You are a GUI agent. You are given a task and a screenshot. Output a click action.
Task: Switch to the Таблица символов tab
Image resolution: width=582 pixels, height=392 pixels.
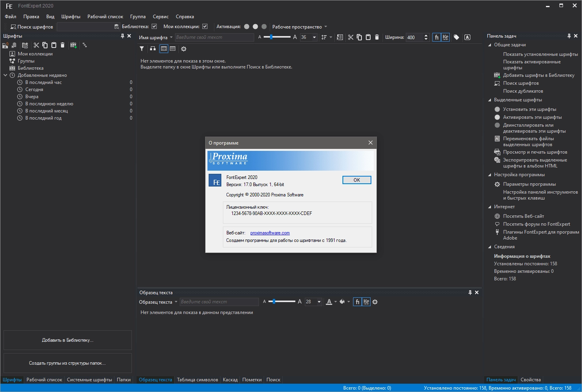(198, 380)
